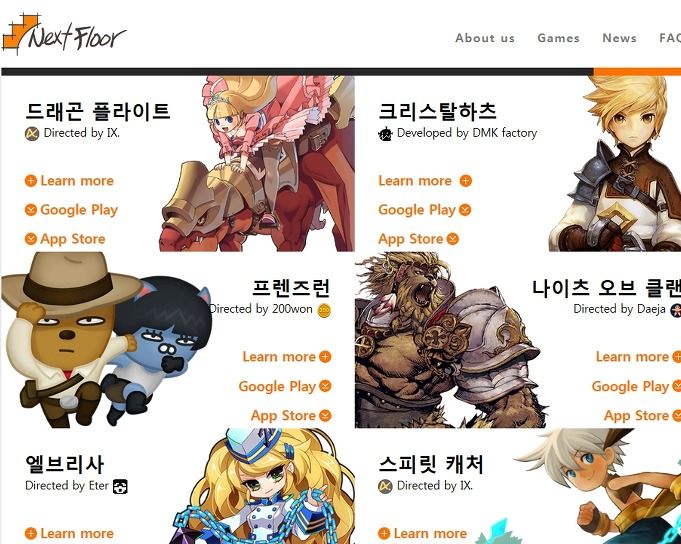681x544 pixels.
Task: Click the Eter director icon under 엘브리사
Action: coord(120,486)
